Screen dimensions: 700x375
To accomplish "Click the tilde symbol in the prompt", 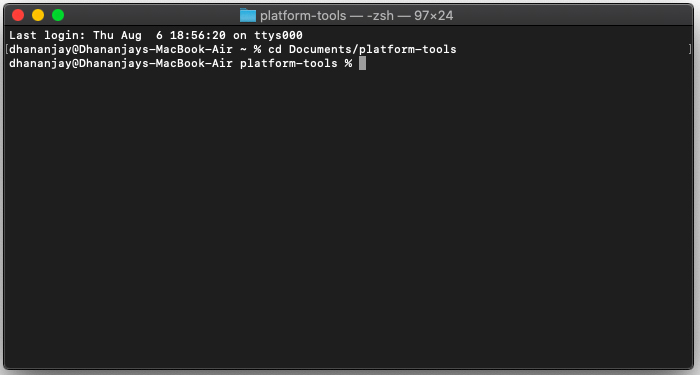I will point(243,50).
